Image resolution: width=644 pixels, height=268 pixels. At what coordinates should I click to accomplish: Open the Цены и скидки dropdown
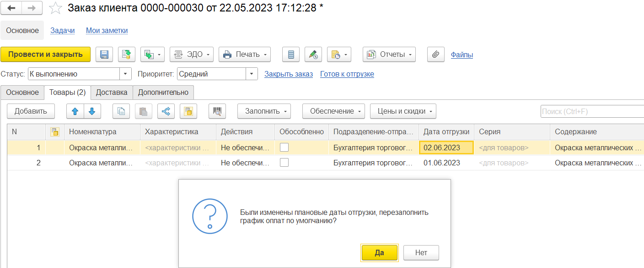(403, 111)
